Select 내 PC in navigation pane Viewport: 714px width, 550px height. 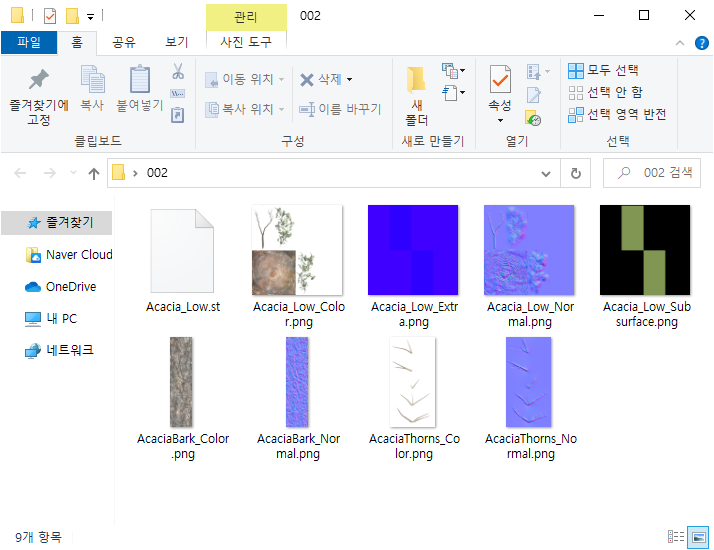[51, 319]
